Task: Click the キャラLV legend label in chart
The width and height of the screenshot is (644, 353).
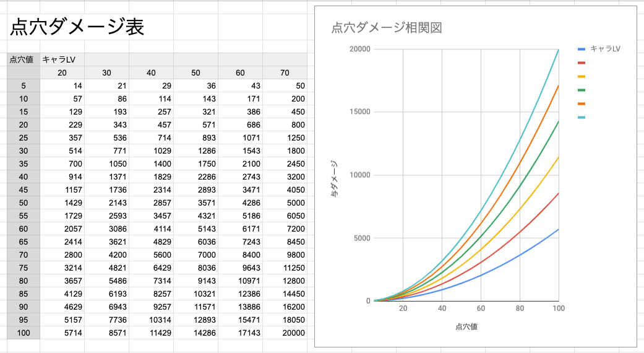Action: click(x=605, y=49)
